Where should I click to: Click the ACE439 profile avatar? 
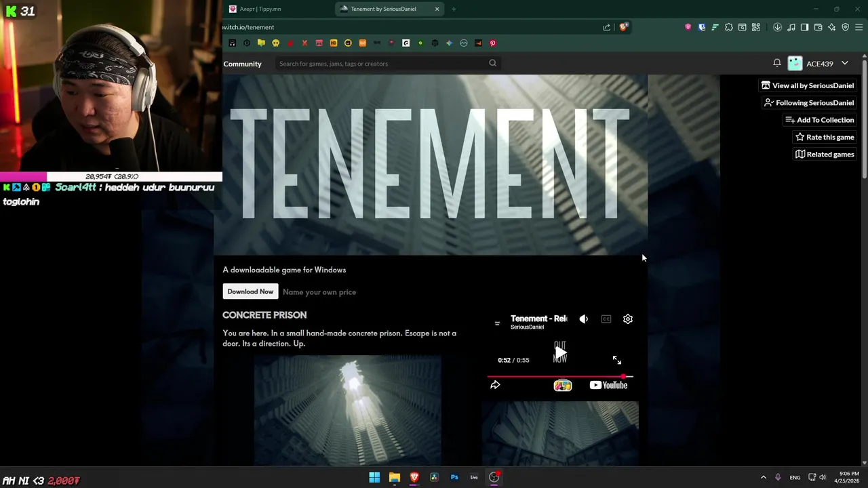pos(795,63)
